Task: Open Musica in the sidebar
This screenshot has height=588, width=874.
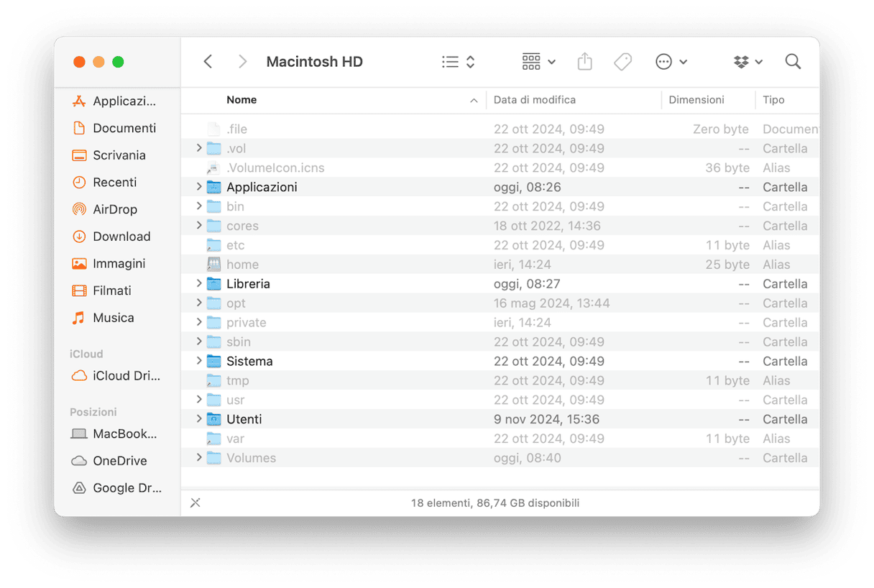Action: [103, 318]
